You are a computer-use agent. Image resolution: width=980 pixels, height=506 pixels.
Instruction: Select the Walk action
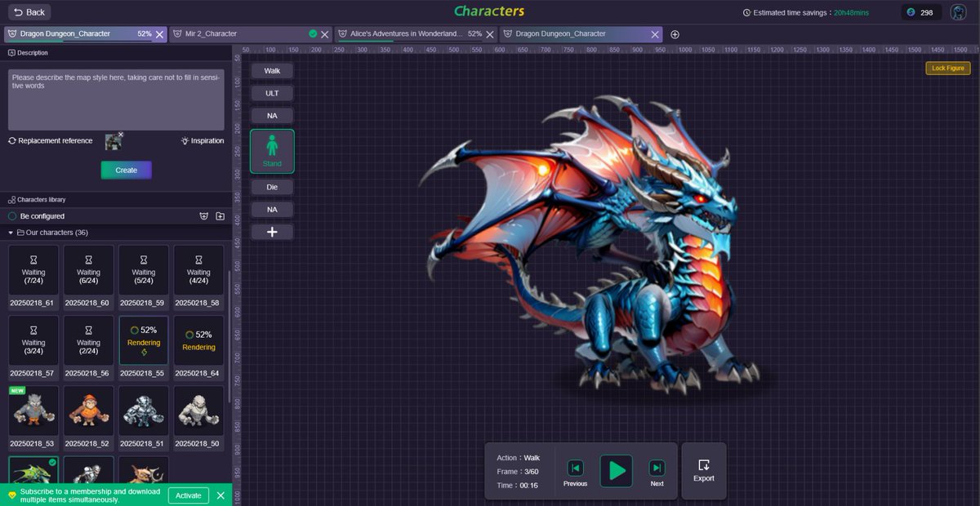click(x=272, y=71)
